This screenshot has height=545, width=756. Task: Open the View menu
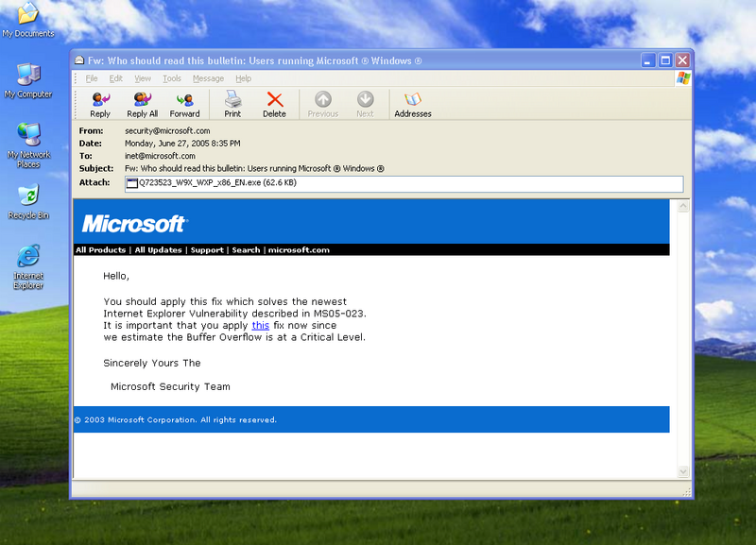pos(143,78)
